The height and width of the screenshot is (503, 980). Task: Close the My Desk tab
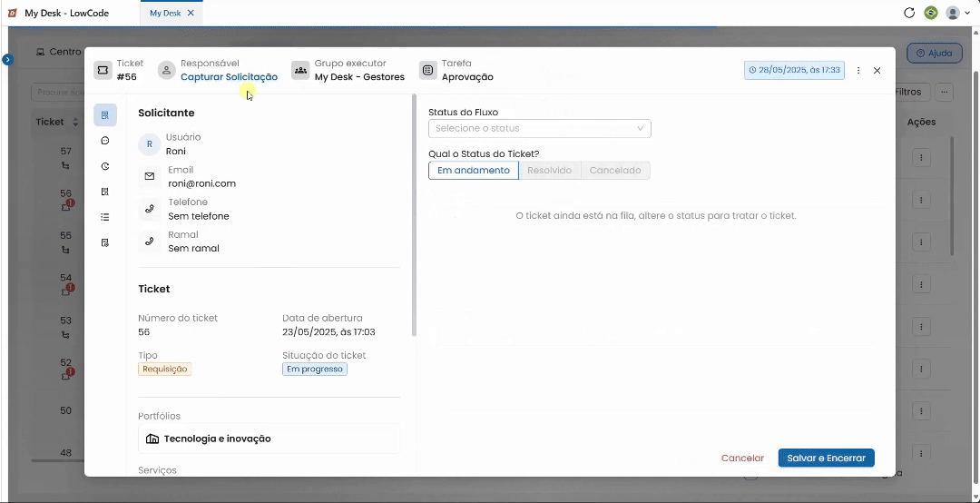point(191,13)
